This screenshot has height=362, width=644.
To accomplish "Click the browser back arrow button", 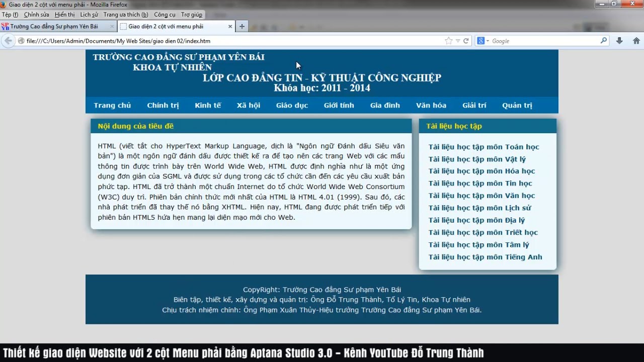I will point(8,41).
